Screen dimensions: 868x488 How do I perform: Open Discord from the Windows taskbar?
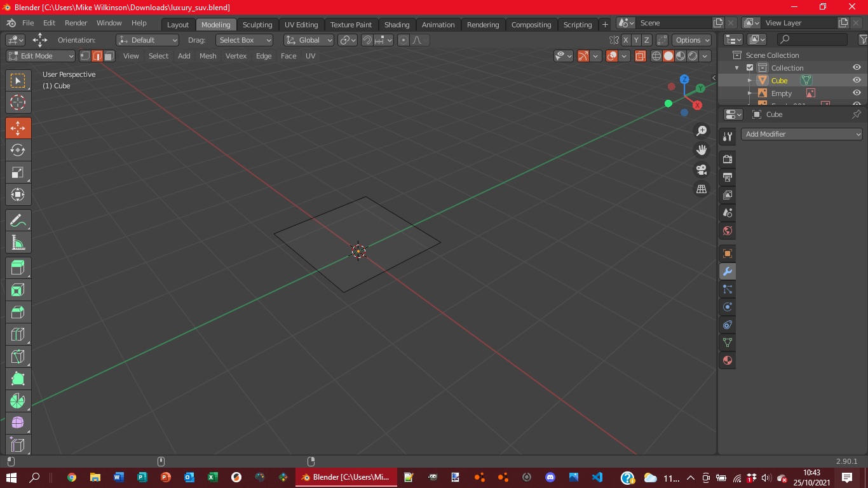(x=550, y=477)
